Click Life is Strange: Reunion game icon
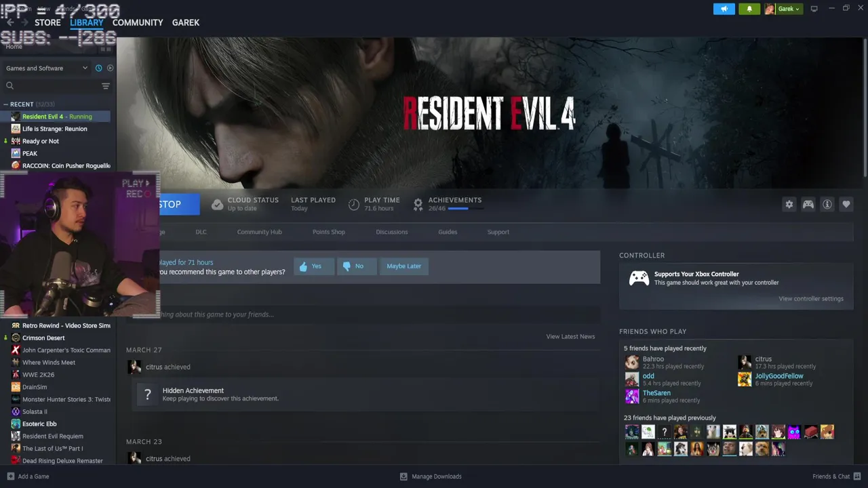 (x=16, y=129)
